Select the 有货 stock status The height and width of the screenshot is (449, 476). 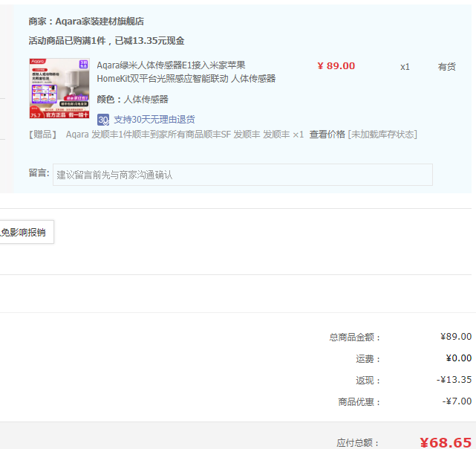point(446,67)
